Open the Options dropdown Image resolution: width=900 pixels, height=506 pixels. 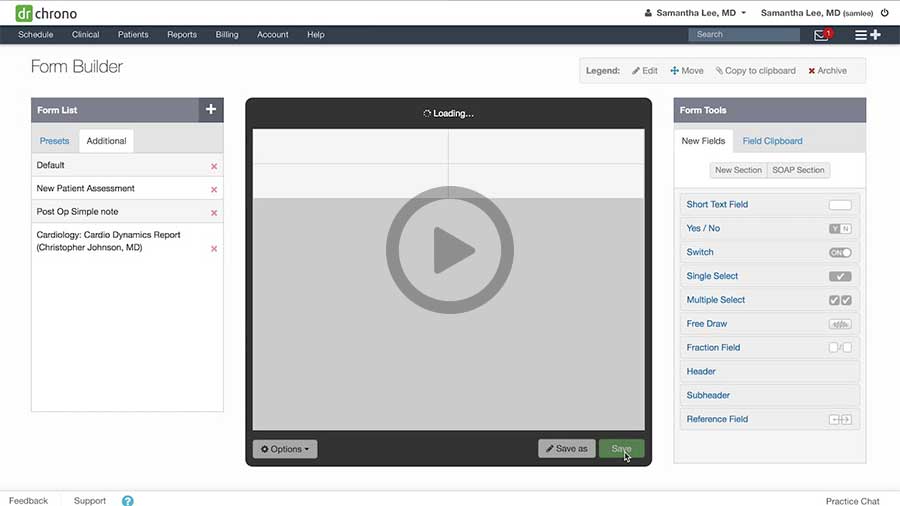[285, 449]
